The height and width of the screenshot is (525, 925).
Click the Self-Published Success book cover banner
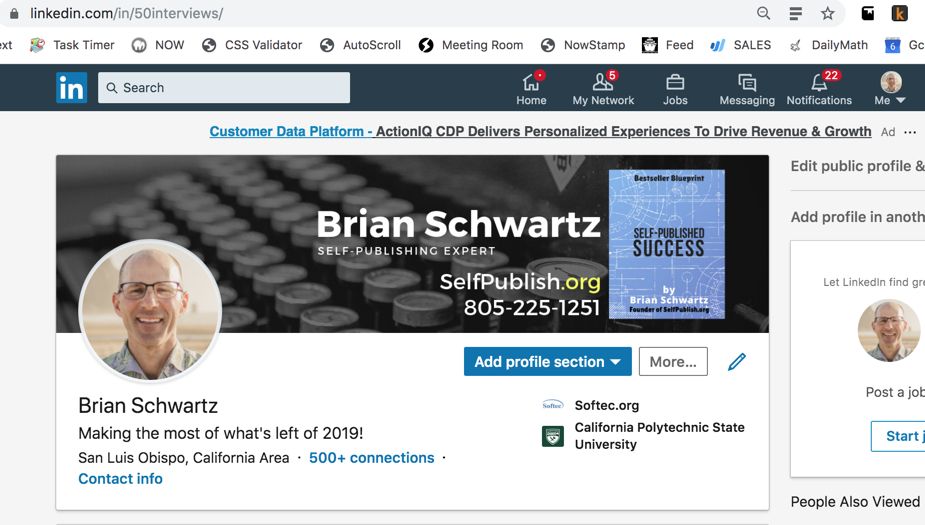pyautogui.click(x=667, y=244)
